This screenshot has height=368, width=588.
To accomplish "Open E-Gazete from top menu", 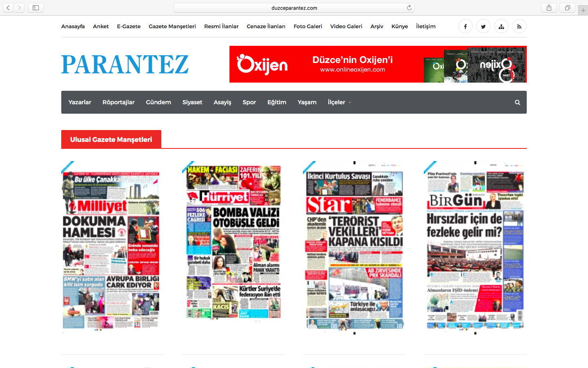I will click(129, 27).
